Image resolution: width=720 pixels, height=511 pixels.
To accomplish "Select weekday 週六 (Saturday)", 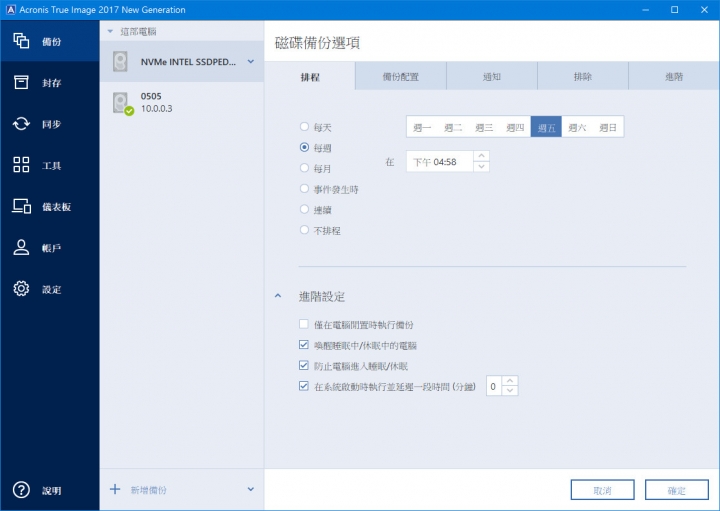I will click(577, 127).
